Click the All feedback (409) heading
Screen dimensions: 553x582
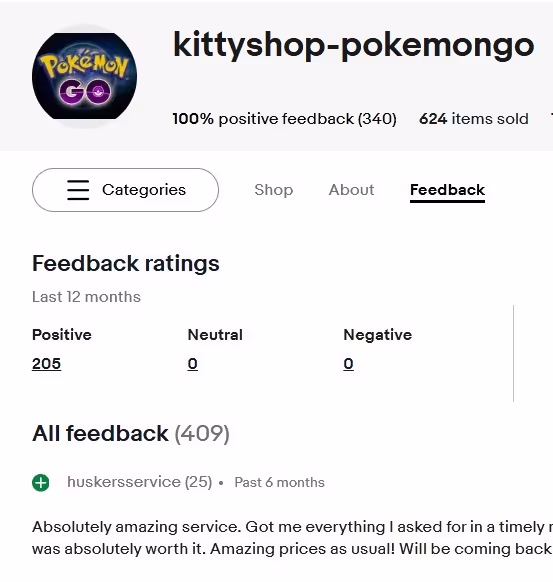tap(131, 433)
